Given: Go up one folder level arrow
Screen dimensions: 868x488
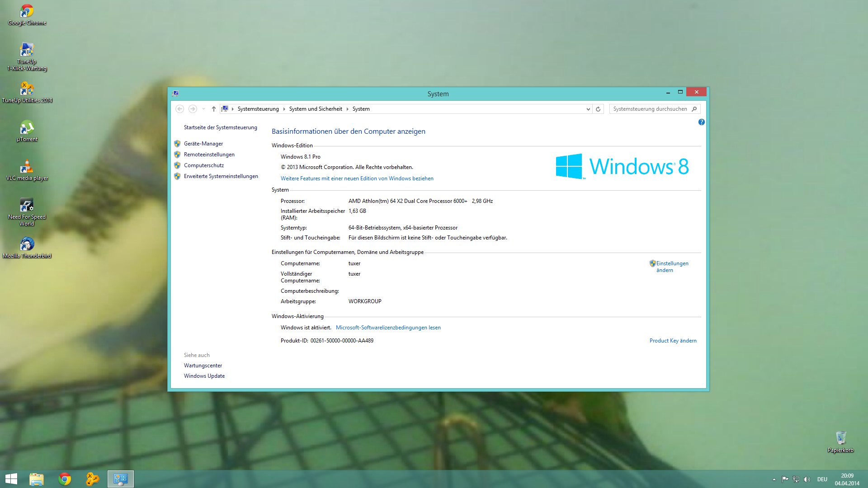Looking at the screenshot, I should 213,109.
